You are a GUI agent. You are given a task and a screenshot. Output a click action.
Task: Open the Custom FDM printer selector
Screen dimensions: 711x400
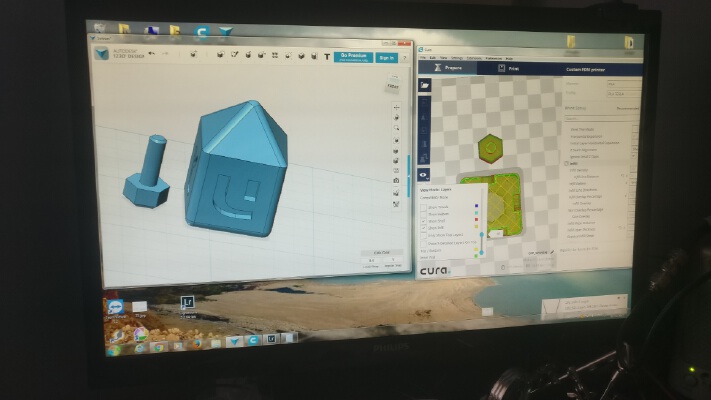(x=585, y=70)
